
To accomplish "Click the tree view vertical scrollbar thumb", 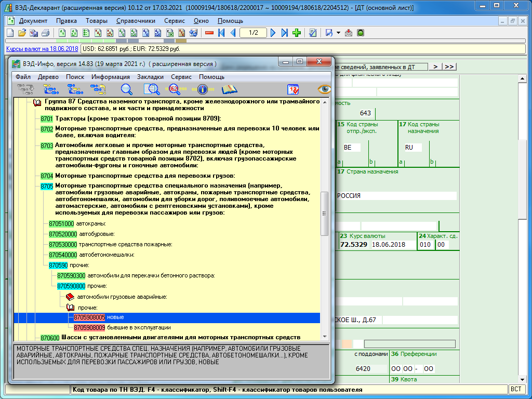I will (x=325, y=213).
